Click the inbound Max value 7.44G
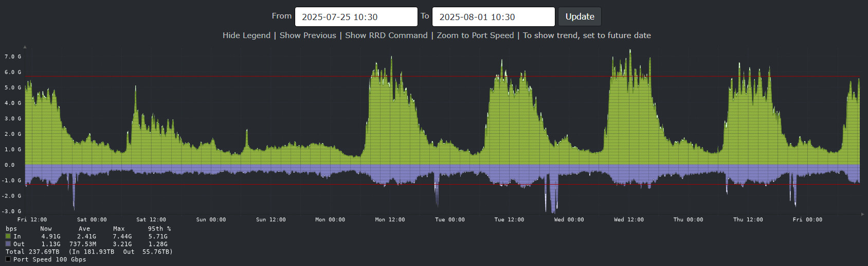The height and width of the screenshot is (266, 868). 122,237
